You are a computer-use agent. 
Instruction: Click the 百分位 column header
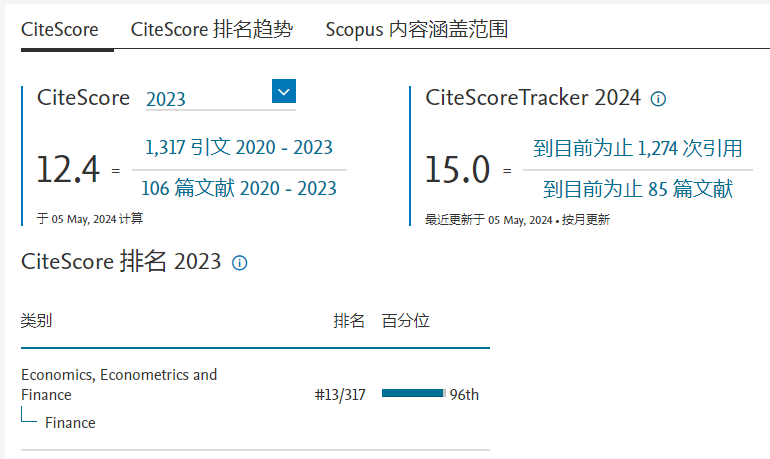[405, 321]
